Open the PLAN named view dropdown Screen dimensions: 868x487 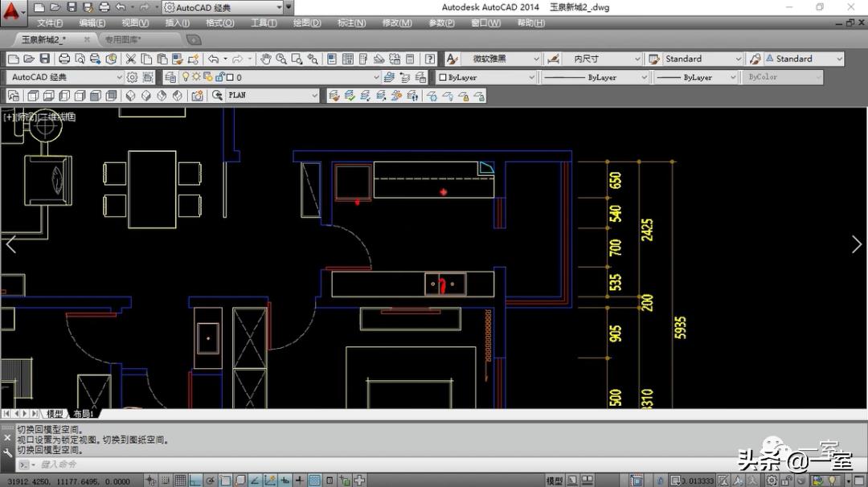point(314,96)
